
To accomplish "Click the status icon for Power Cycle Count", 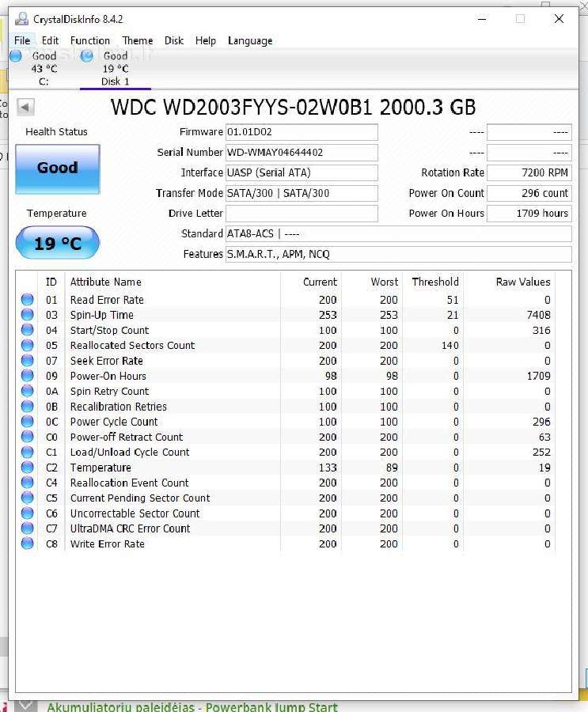I will pos(27,421).
